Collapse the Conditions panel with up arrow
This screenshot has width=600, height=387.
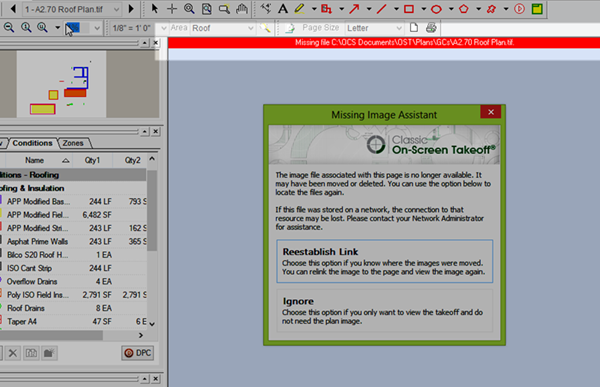[x=145, y=132]
